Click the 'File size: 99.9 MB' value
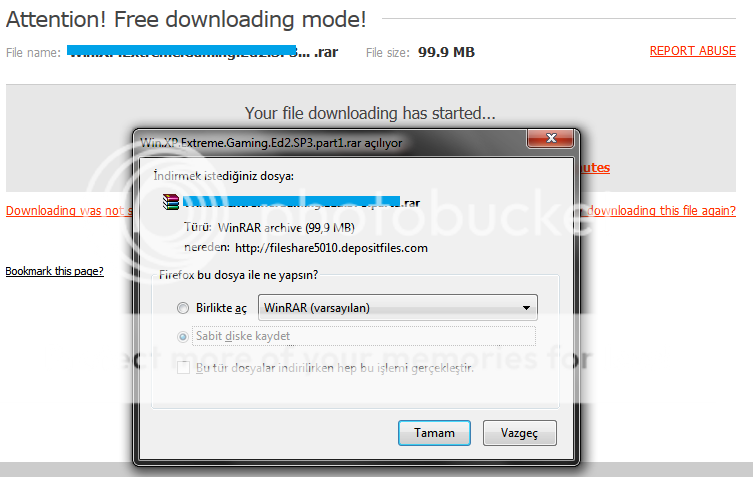The height and width of the screenshot is (477, 753). point(446,52)
